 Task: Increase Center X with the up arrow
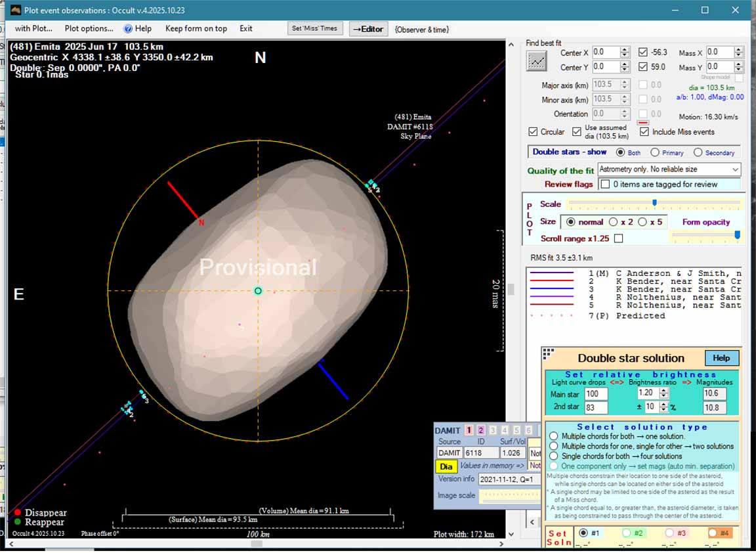625,49
